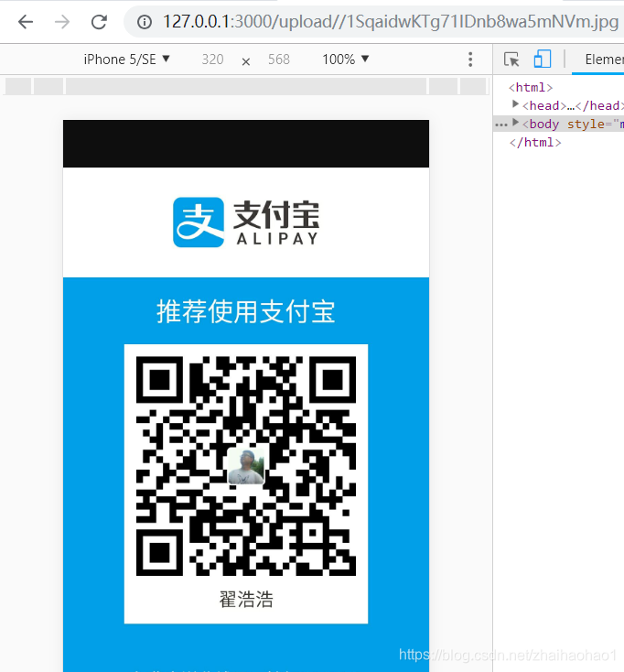Click the avatar photo in QR center
This screenshot has width=624, height=672.
click(x=246, y=466)
